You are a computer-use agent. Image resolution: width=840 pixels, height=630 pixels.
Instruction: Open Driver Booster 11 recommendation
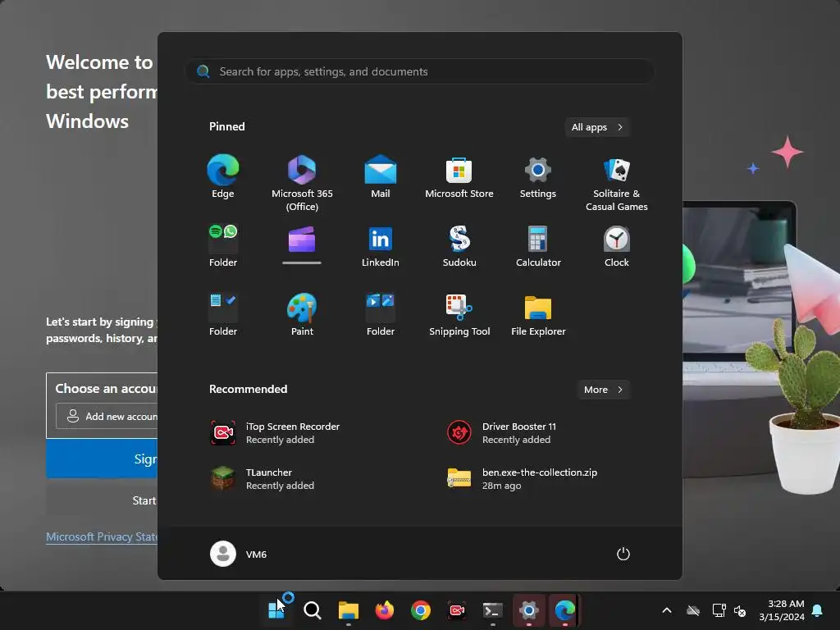[501, 433]
